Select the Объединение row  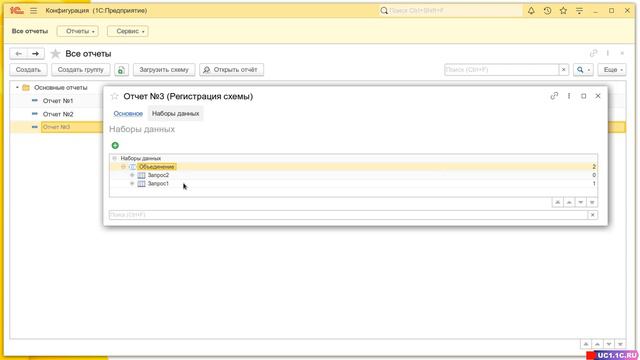[353, 167]
